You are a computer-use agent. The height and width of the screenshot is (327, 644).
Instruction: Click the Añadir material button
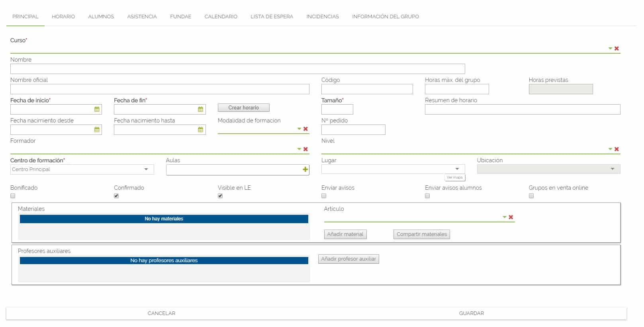point(345,234)
